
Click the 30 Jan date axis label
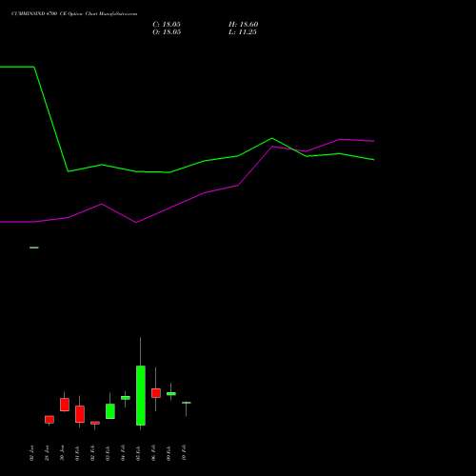pos(62,453)
